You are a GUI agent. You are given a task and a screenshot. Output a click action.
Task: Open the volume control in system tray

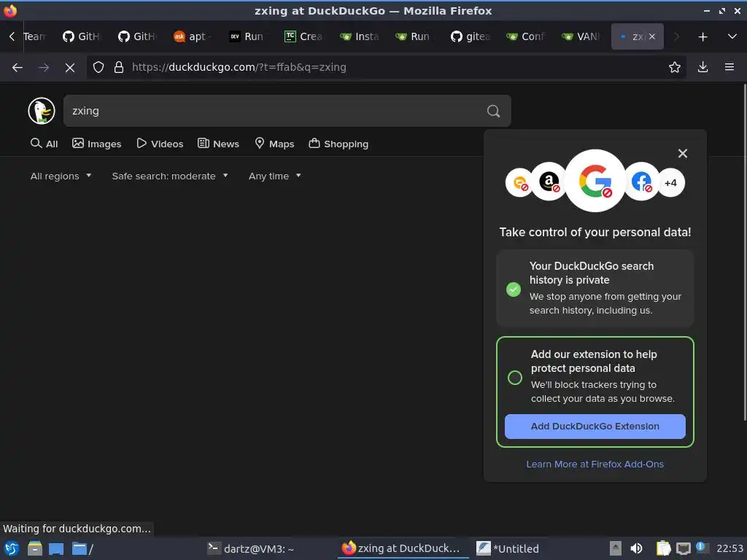[636, 548]
